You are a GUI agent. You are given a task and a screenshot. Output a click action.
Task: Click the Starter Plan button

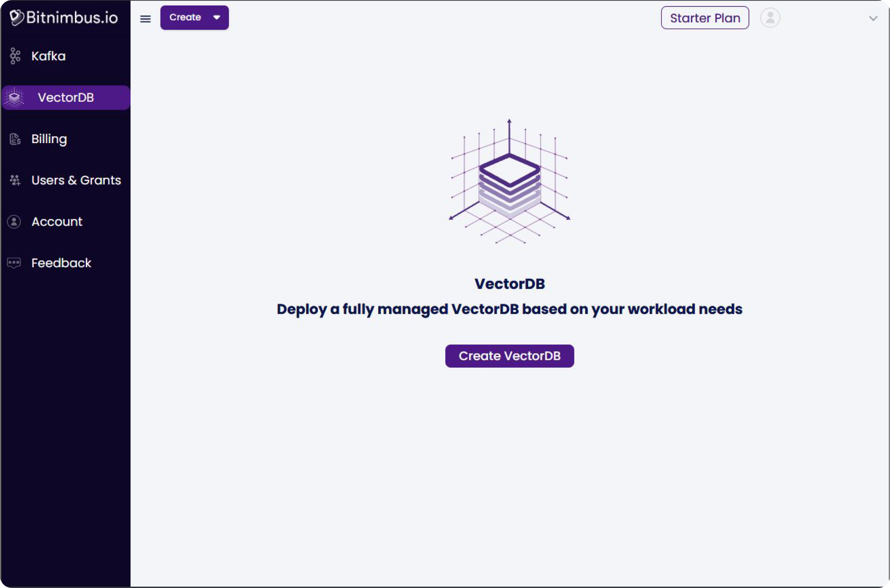pos(705,18)
